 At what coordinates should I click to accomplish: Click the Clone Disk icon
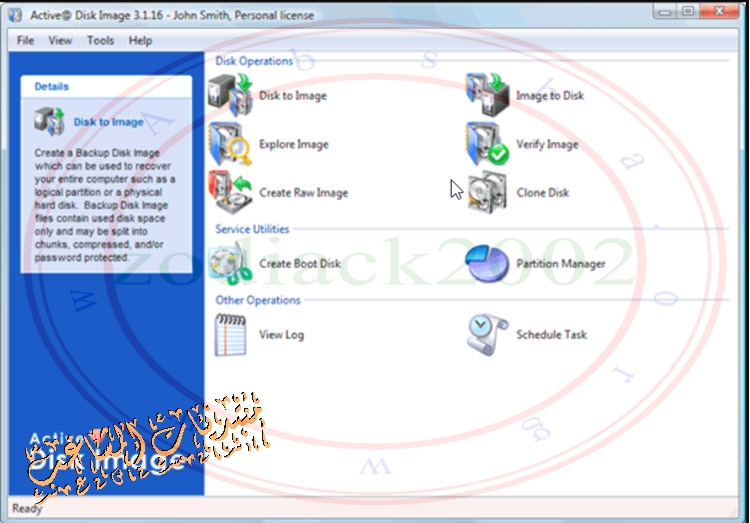point(487,192)
